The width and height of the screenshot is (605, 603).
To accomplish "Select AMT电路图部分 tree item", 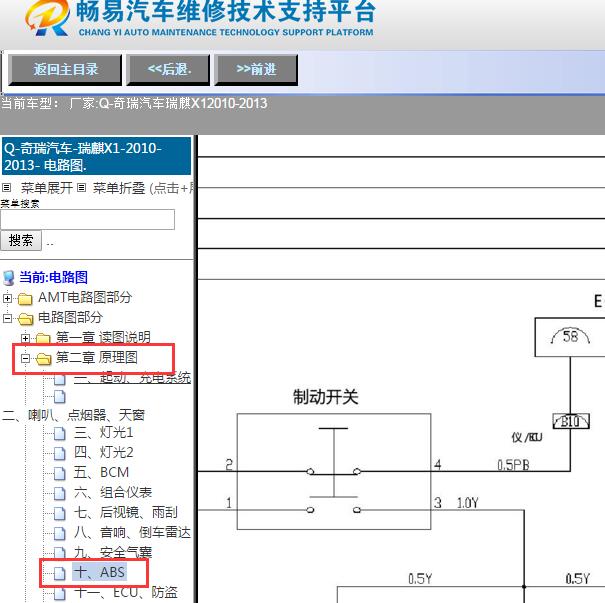I will click(x=85, y=297).
